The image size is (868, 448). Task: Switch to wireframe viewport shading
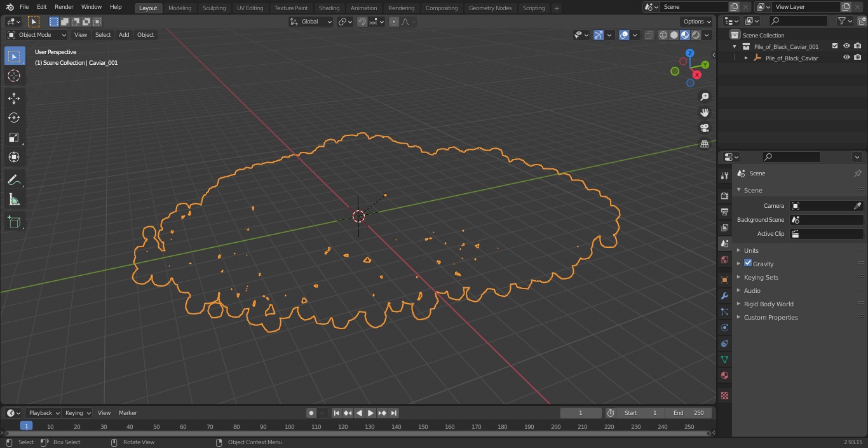pyautogui.click(x=663, y=35)
